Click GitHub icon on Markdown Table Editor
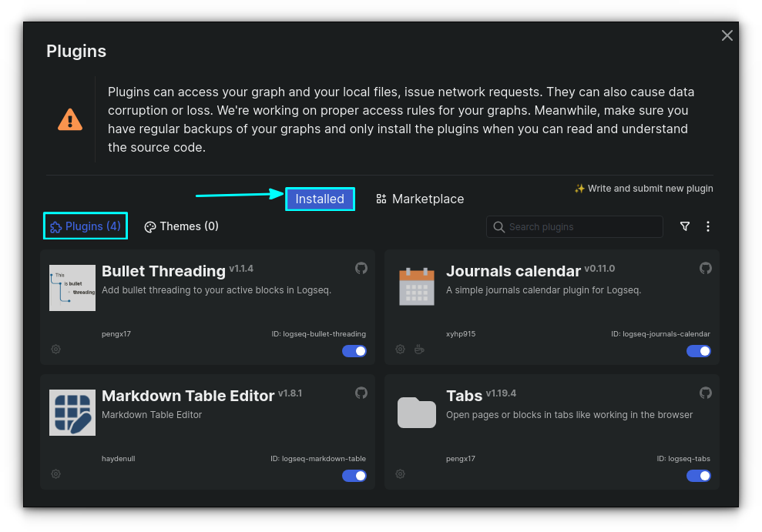 [361, 393]
